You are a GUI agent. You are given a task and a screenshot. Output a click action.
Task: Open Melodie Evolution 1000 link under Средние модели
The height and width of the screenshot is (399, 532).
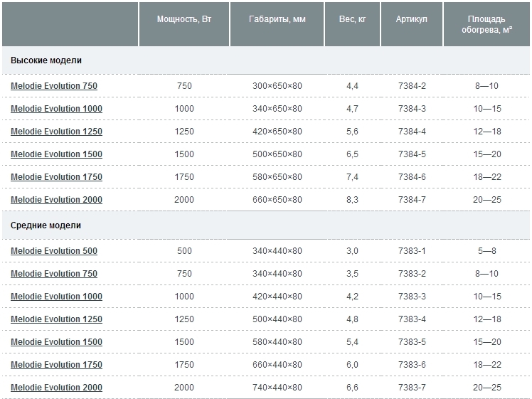56,296
